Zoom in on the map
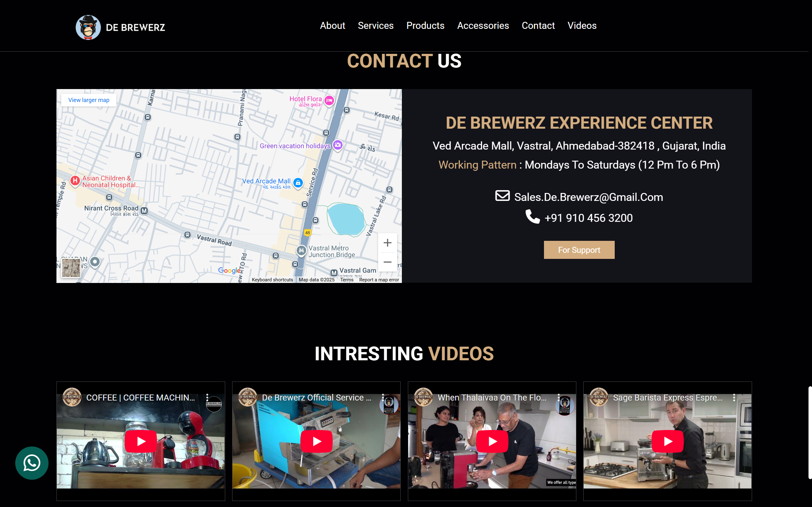The height and width of the screenshot is (507, 812). click(x=388, y=243)
